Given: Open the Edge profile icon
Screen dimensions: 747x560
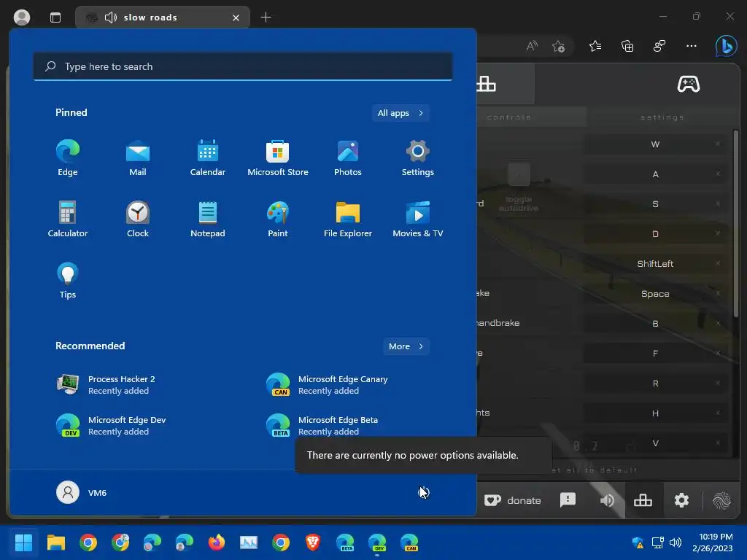Looking at the screenshot, I should [x=22, y=17].
